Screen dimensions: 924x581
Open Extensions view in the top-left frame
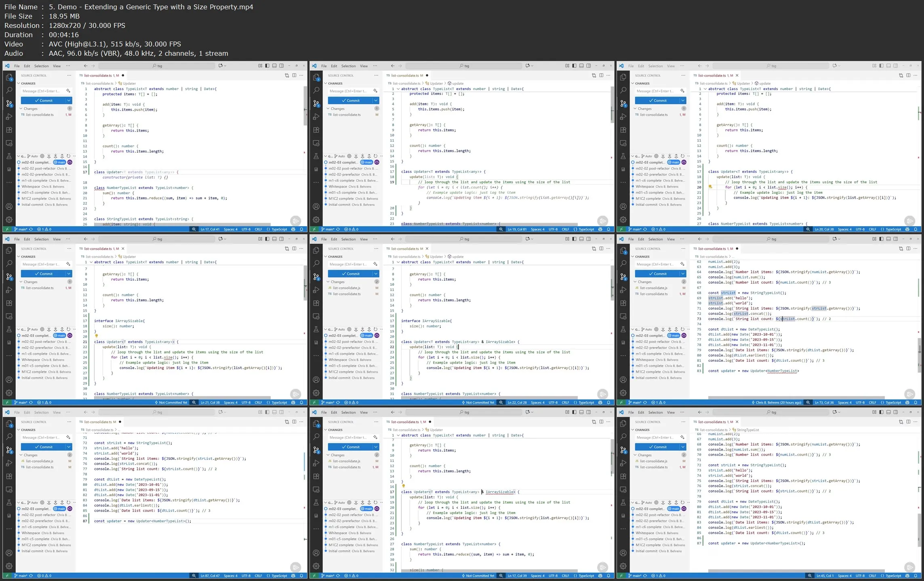9,130
